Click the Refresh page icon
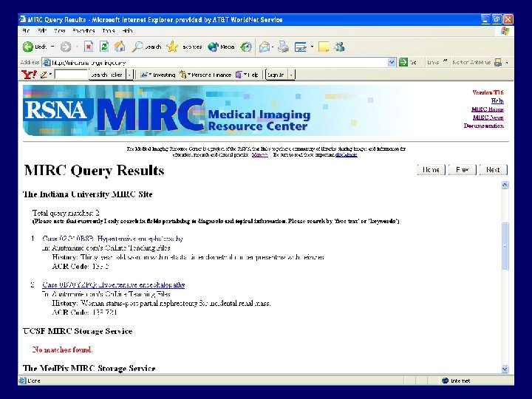The height and width of the screenshot is (399, 532). 104,47
